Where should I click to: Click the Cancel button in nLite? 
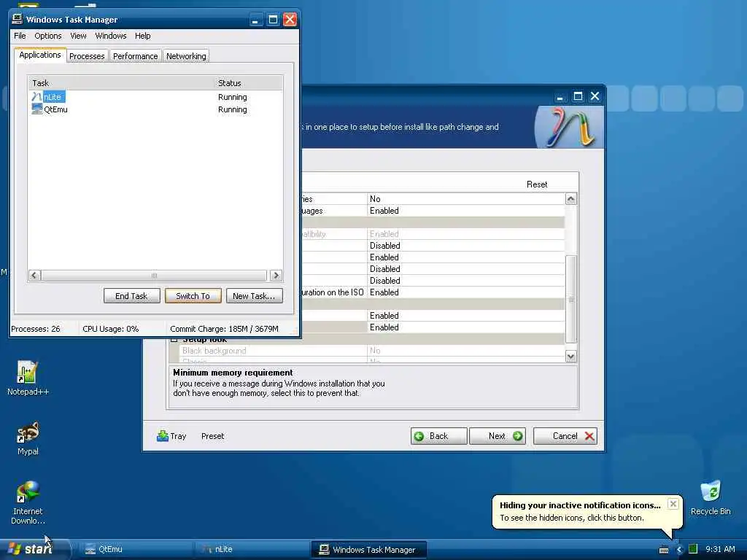[x=565, y=436]
